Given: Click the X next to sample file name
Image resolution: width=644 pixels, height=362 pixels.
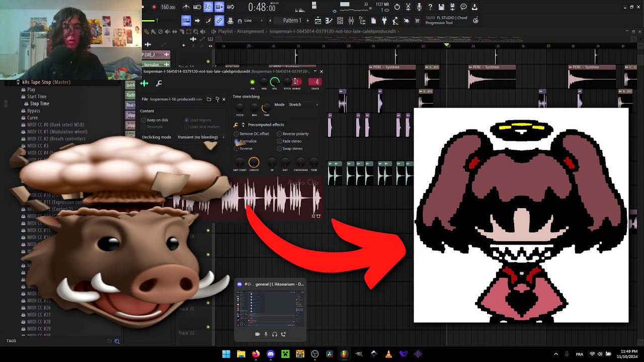Looking at the screenshot, I should tap(224, 100).
